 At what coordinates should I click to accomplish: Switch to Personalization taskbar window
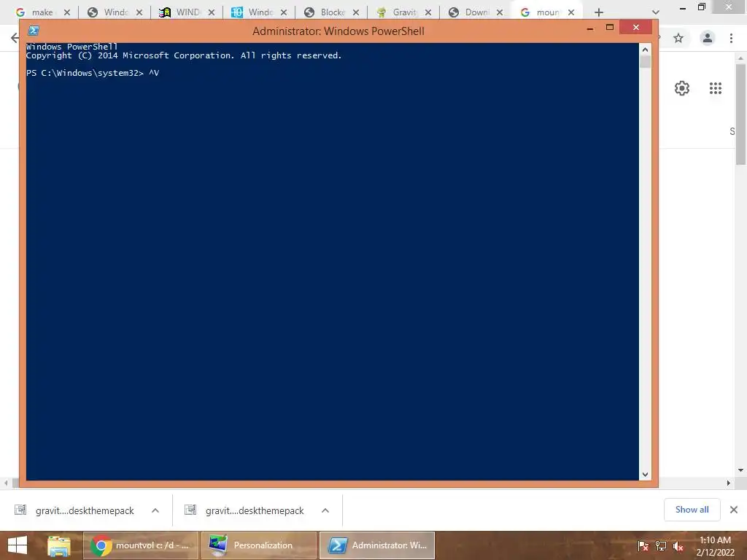tap(259, 545)
